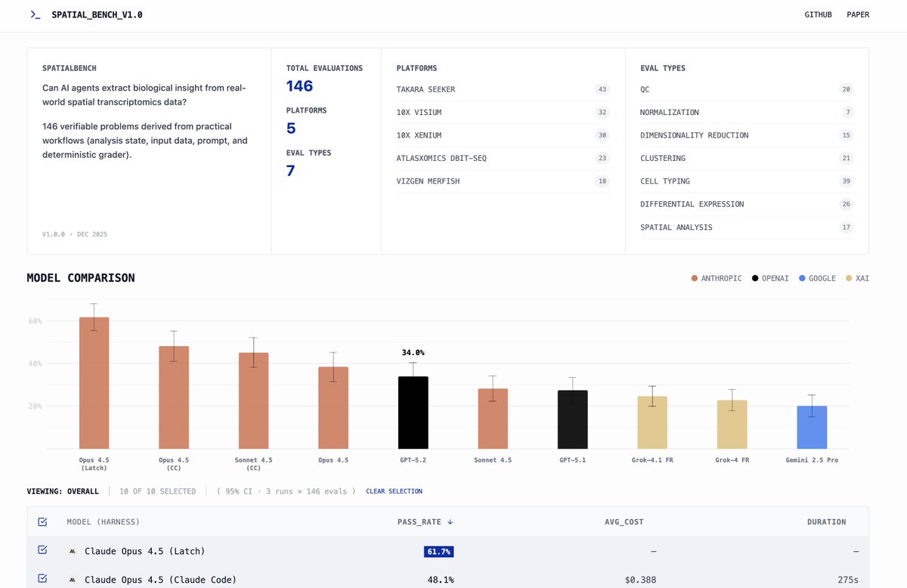907x588 pixels.
Task: Open the GITHUB link
Action: pos(818,15)
